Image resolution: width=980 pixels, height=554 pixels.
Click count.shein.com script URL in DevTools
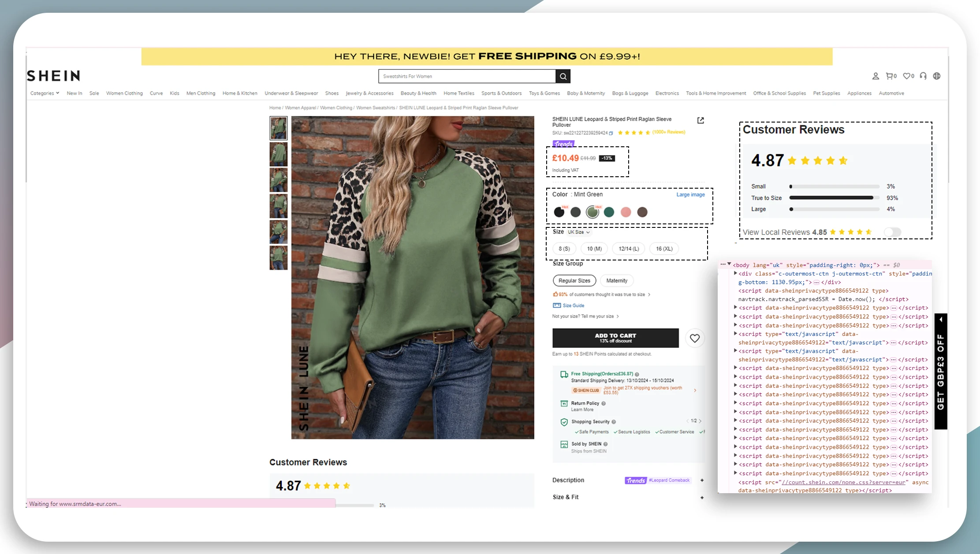(x=844, y=482)
